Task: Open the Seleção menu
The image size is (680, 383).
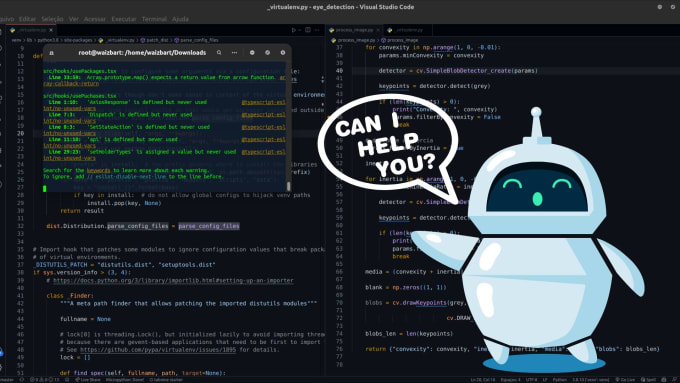Action: pos(52,19)
